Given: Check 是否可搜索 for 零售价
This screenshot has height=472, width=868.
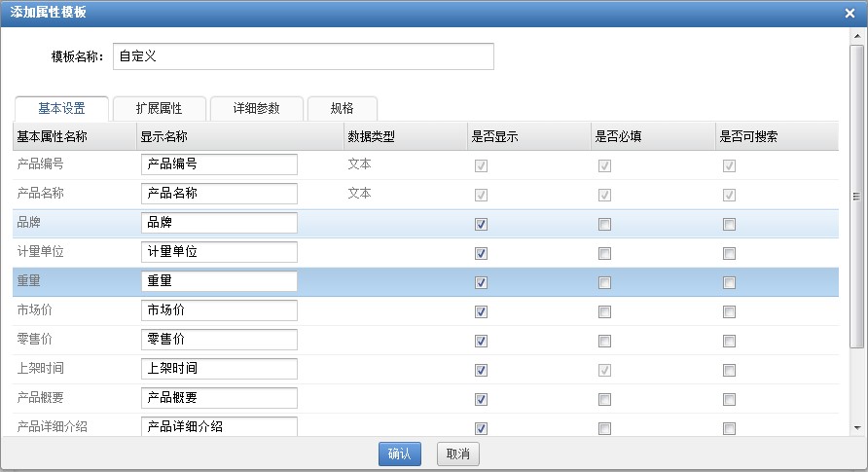Looking at the screenshot, I should 729,341.
